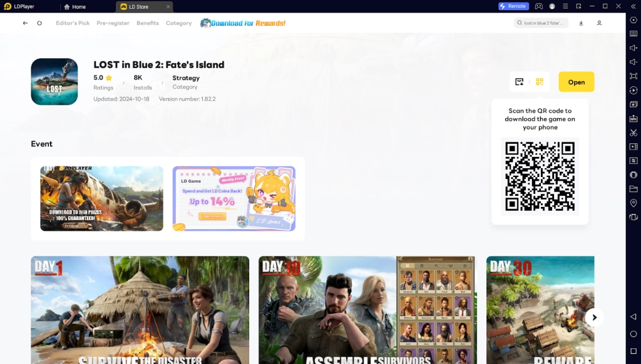The height and width of the screenshot is (364, 641).
Task: View the DAY 1 screenshot
Action: (x=140, y=310)
